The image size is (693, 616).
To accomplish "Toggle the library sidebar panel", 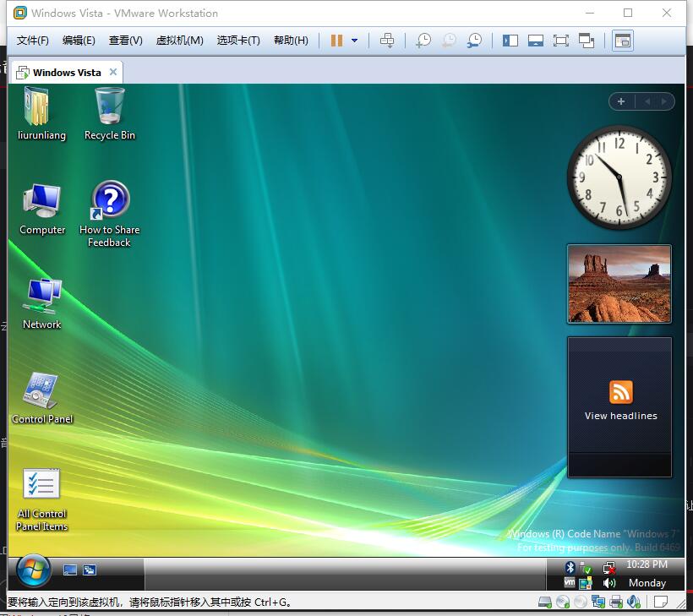I will pyautogui.click(x=510, y=41).
